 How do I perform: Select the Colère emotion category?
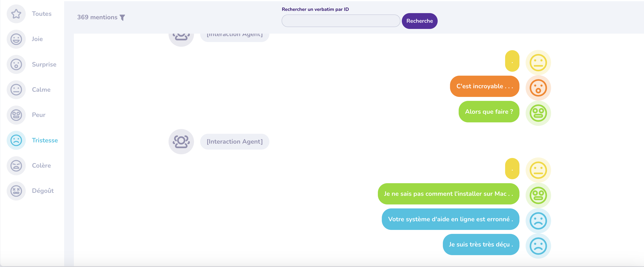point(41,165)
